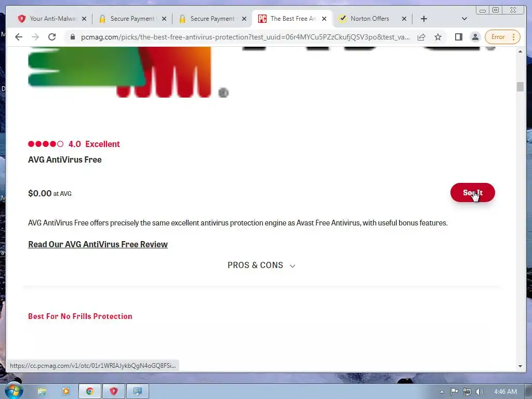Toggle the browser side panel
Screen dimensions: 532x399
[x=459, y=37]
